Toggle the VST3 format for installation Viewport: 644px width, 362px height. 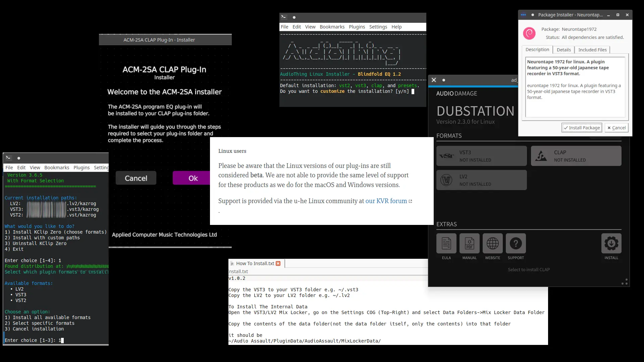tap(481, 156)
